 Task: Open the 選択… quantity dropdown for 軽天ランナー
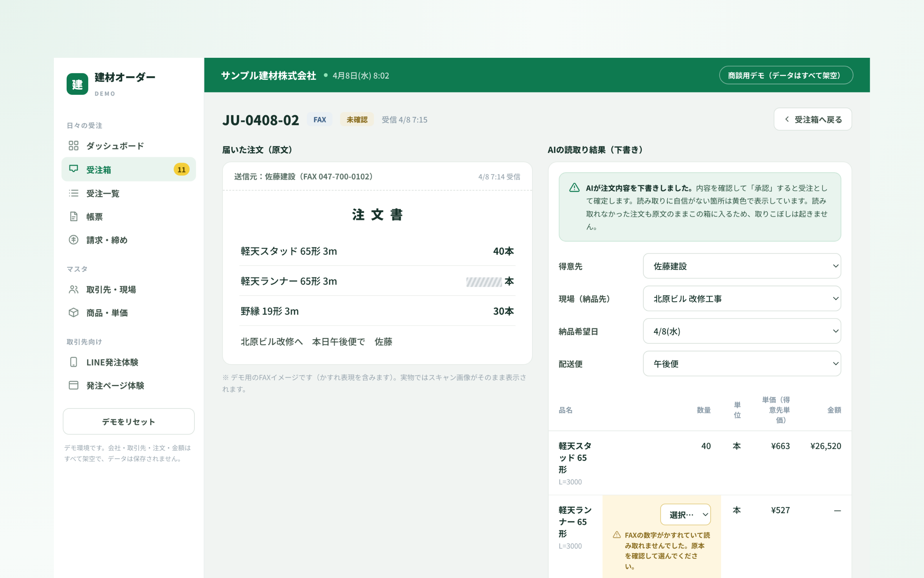coord(685,514)
